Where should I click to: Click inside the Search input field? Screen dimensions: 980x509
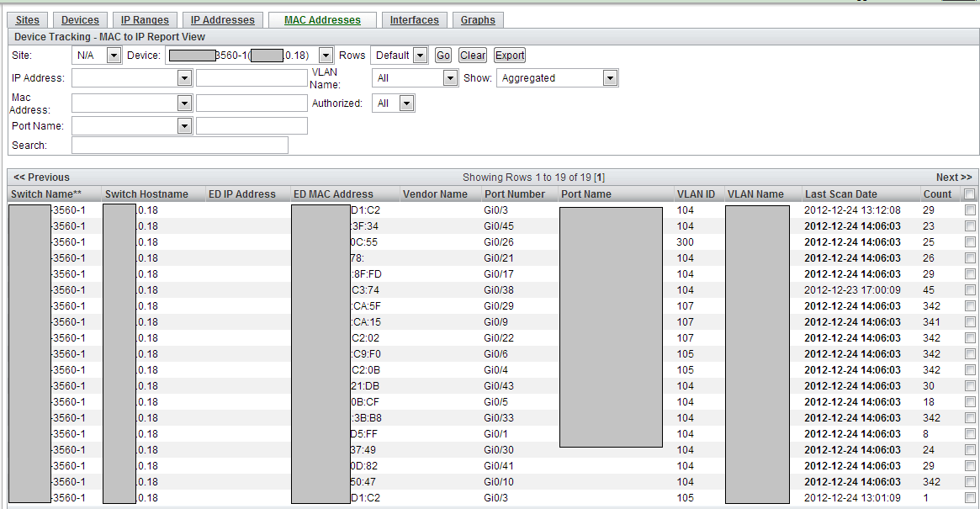[x=179, y=145]
